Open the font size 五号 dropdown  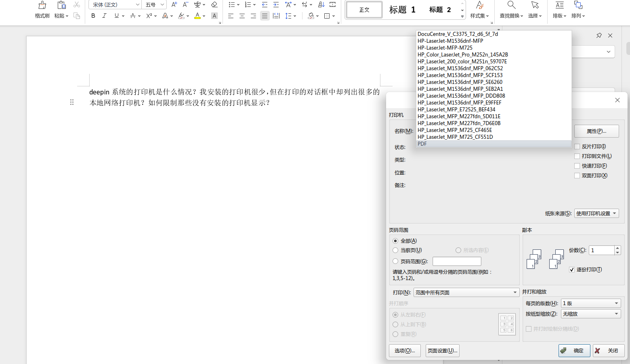tap(155, 5)
